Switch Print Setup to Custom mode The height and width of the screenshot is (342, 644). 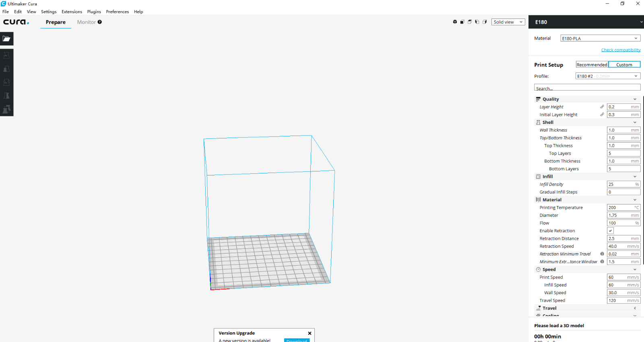tap(624, 64)
